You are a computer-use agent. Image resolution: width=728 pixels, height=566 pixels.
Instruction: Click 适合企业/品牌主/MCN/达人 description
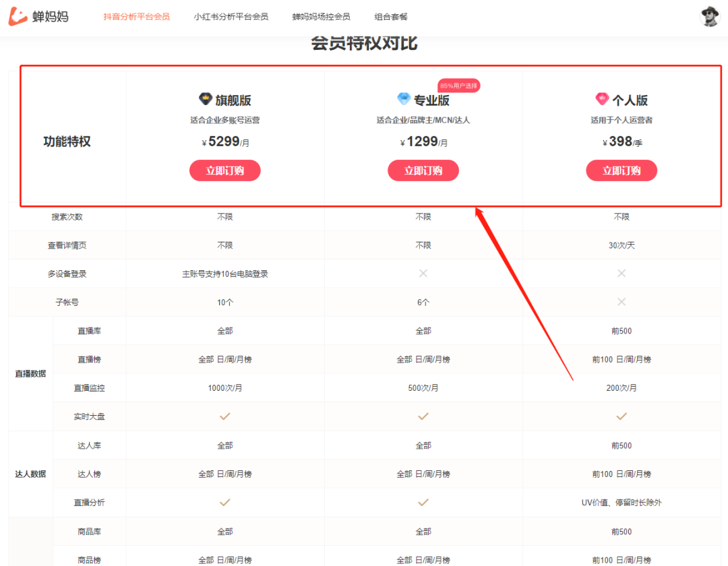(423, 120)
